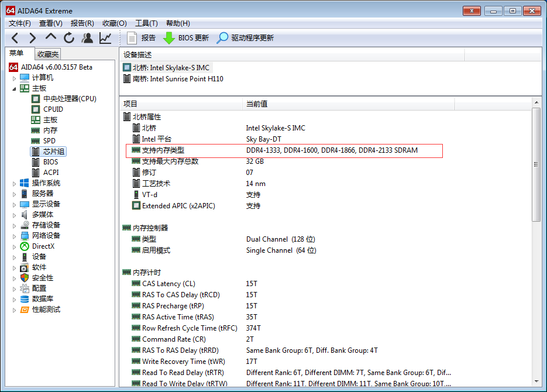
Task: Select the BIOS chip icon in tree
Action: (x=36, y=162)
